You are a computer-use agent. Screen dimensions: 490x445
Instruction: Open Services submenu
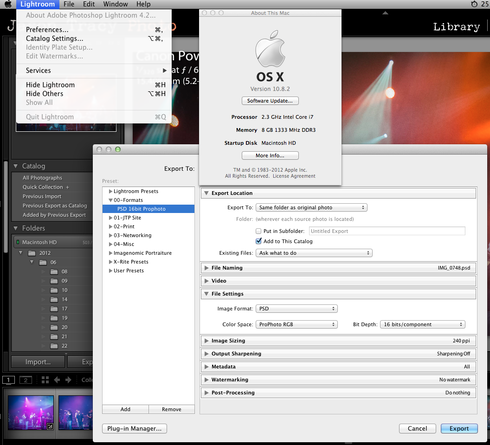point(94,70)
